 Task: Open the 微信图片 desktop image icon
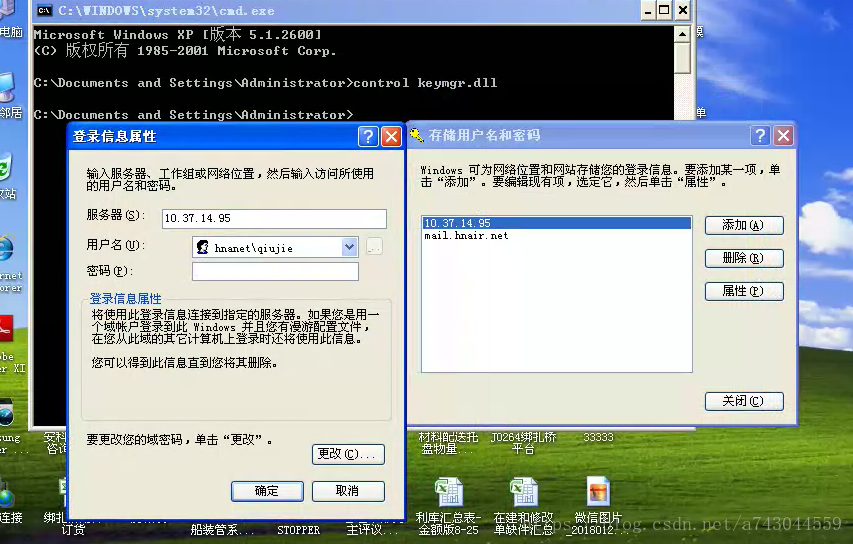click(x=598, y=506)
